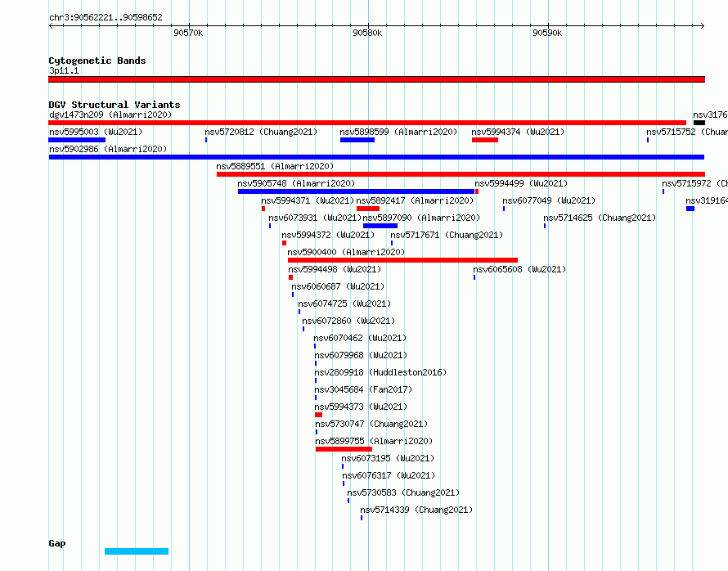Click nsv6070462 (Wu2021) label
This screenshot has height=571, width=728.
point(360,338)
